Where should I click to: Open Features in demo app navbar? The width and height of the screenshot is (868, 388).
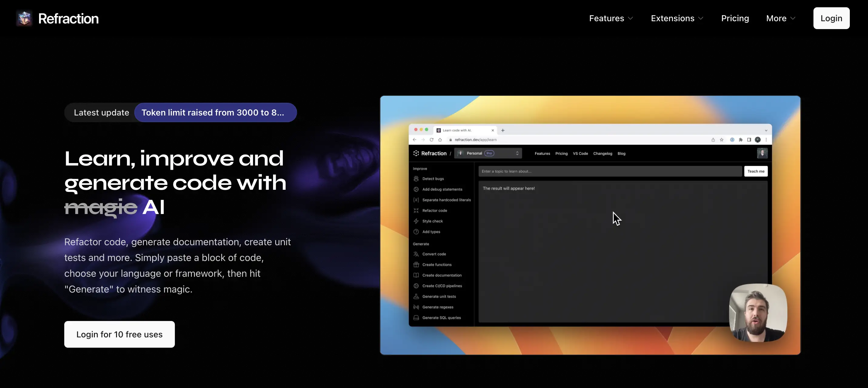coord(542,153)
